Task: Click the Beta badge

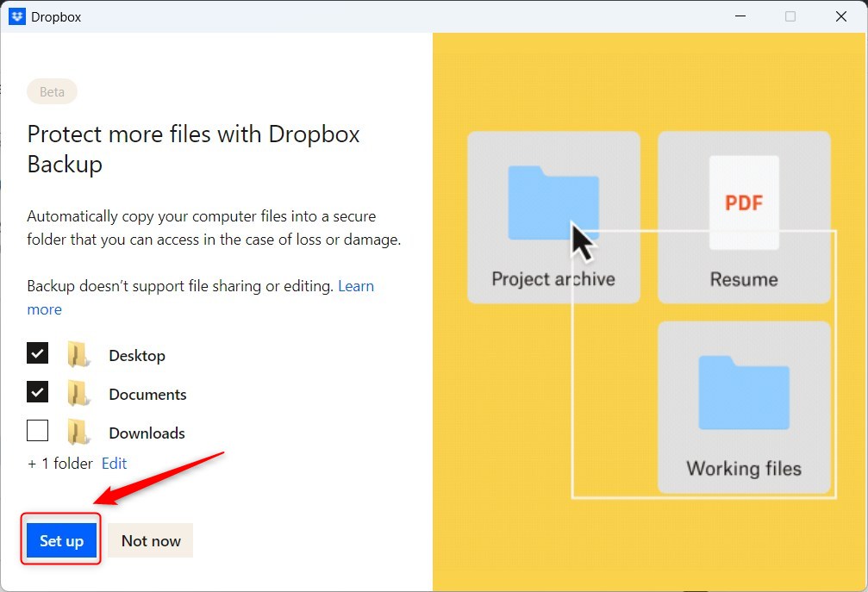Action: pyautogui.click(x=52, y=91)
